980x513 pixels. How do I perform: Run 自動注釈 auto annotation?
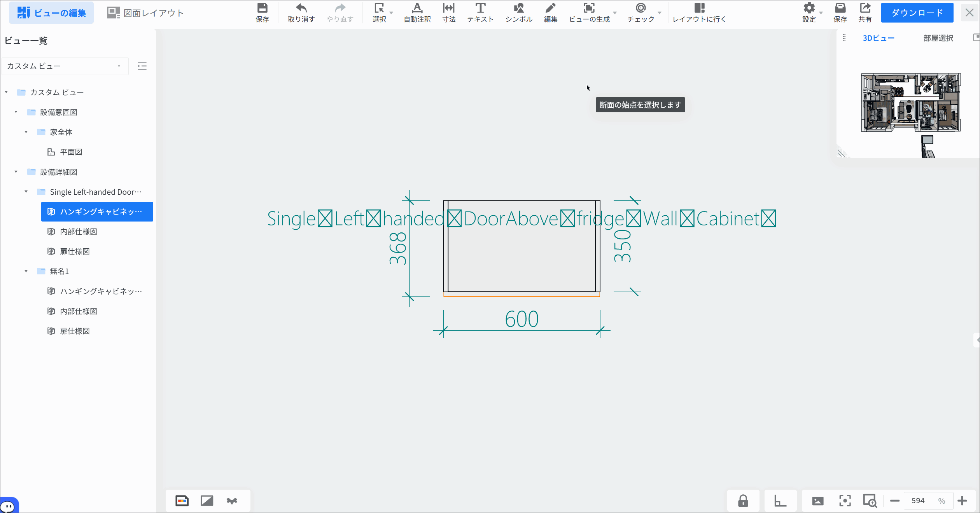pos(417,12)
